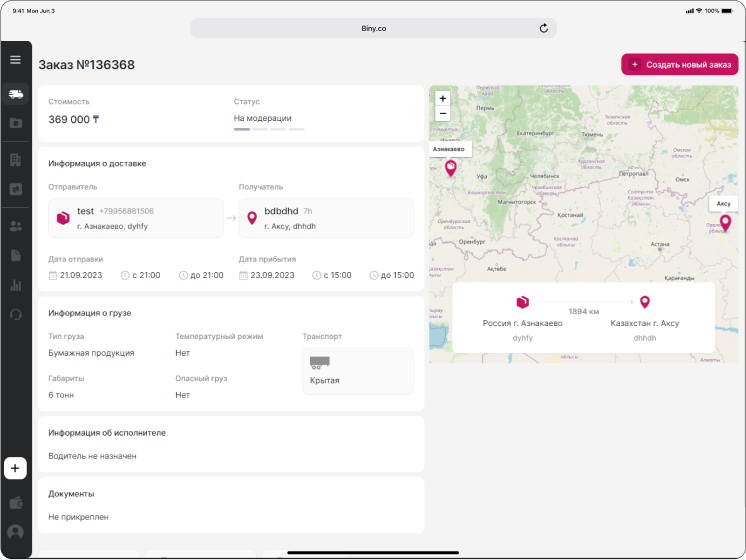Open the bar chart statistics icon
The image size is (746, 560).
tap(15, 285)
